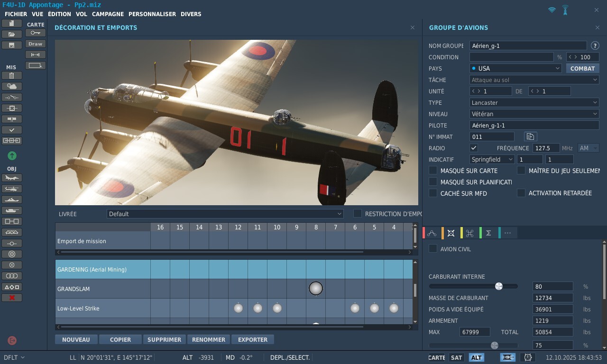
Task: Open the summary sigma tab icon
Action: (x=488, y=233)
